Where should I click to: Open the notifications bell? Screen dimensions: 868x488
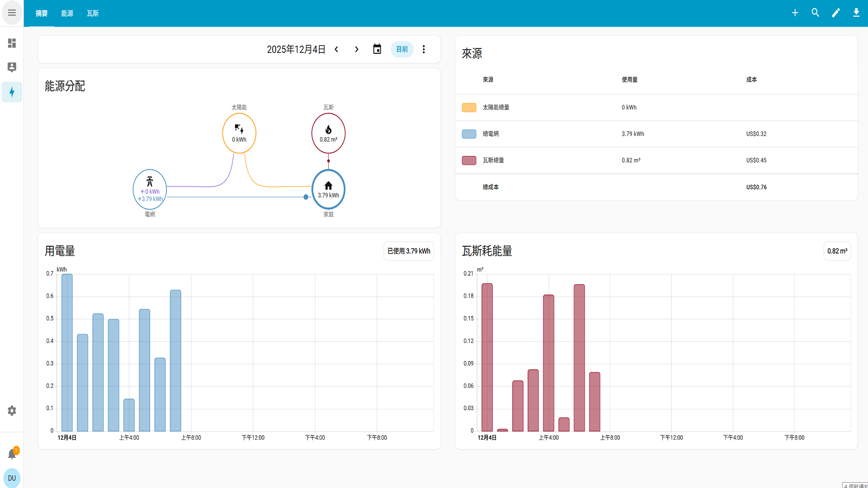click(12, 454)
